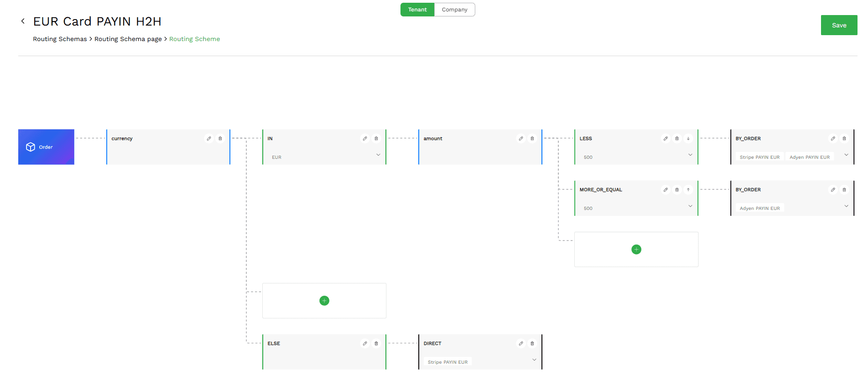Delete the BY_ORDER node with only Adyen

click(x=844, y=189)
